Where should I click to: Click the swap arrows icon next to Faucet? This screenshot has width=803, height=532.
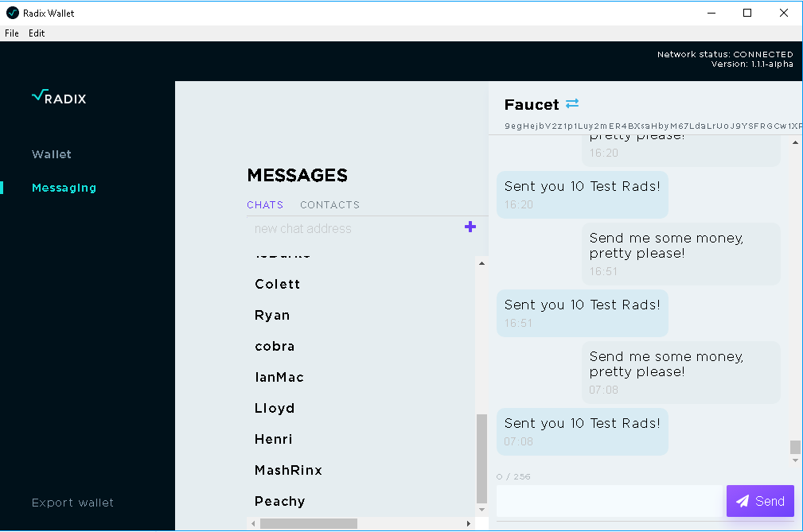pos(572,103)
